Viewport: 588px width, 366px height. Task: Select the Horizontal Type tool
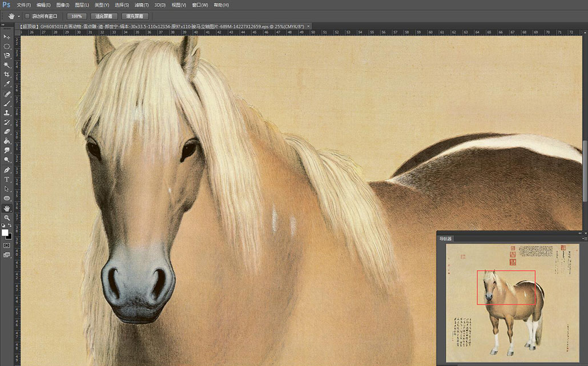(7, 179)
